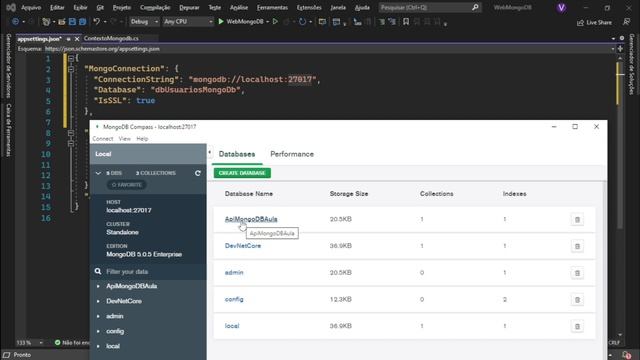Click the pin icon on appsettings.json tab
This screenshot has height=360, width=640.
pyautogui.click(x=69, y=39)
